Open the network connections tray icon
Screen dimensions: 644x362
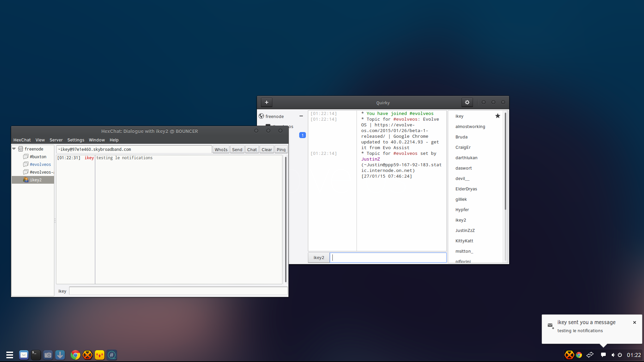click(x=590, y=355)
